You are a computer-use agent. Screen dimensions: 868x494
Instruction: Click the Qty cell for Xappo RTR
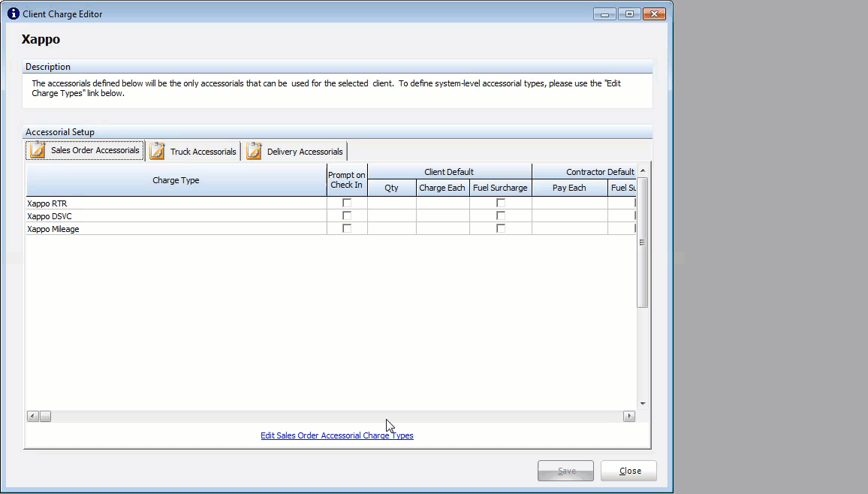tap(391, 203)
